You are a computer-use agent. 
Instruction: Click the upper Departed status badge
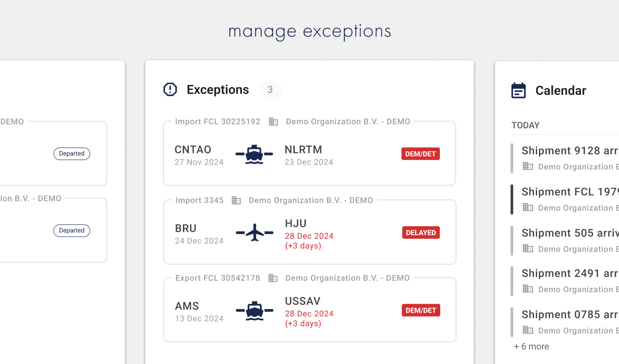coord(72,153)
